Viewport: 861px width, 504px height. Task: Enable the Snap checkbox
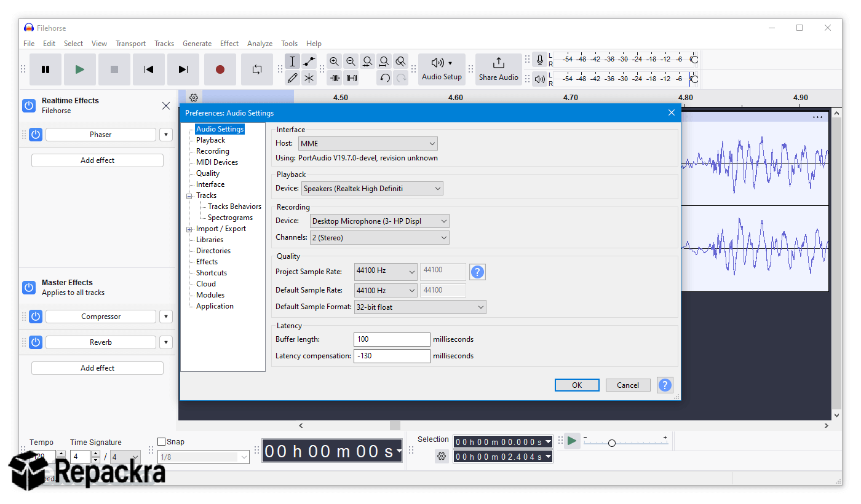coord(162,442)
